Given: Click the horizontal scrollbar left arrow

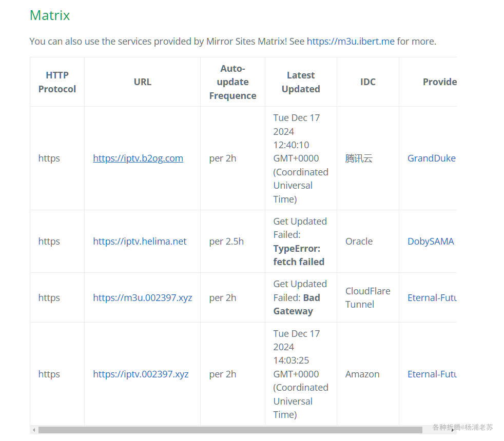Looking at the screenshot, I should pos(34,430).
